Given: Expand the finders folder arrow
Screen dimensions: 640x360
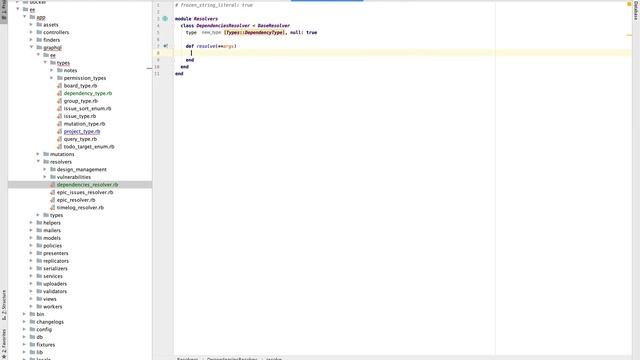Looking at the screenshot, I should pos(31,40).
